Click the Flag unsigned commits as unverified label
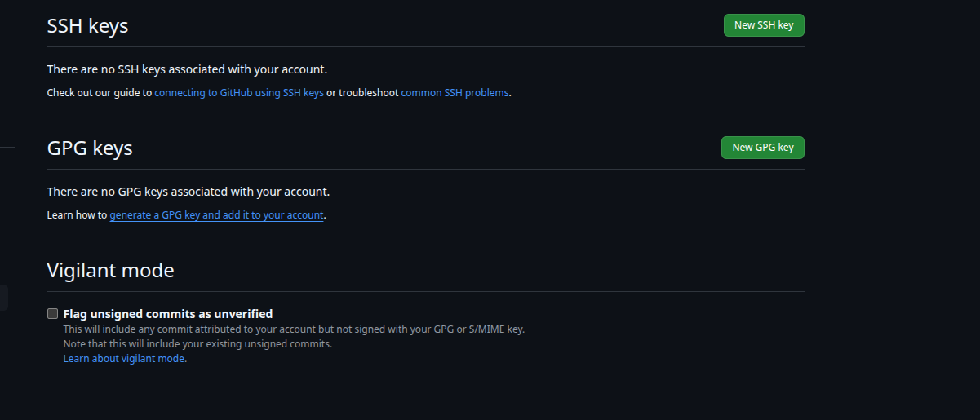The height and width of the screenshot is (420, 980). (168, 314)
